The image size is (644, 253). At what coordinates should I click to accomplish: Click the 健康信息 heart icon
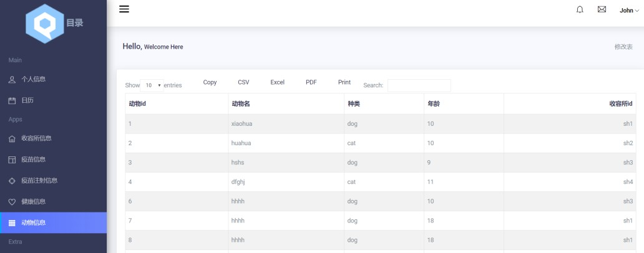12,202
